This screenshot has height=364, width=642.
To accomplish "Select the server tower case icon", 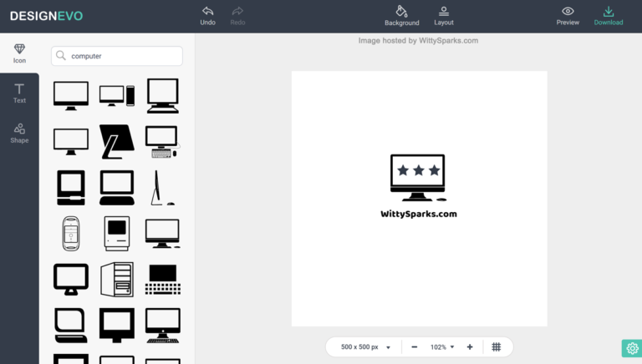I will 117,280.
